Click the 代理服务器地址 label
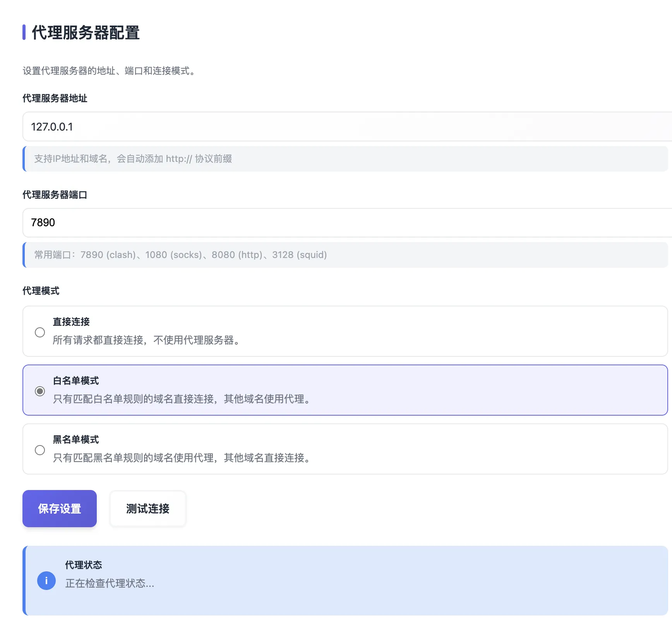 [x=55, y=98]
